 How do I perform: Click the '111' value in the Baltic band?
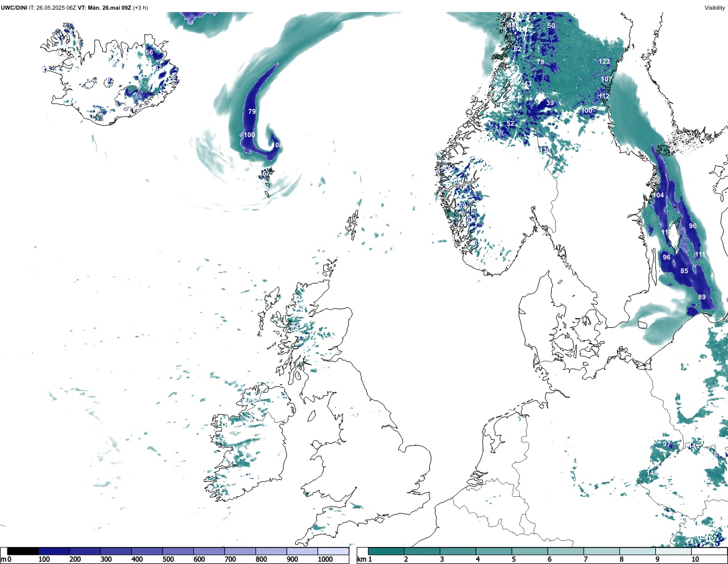[x=700, y=254]
